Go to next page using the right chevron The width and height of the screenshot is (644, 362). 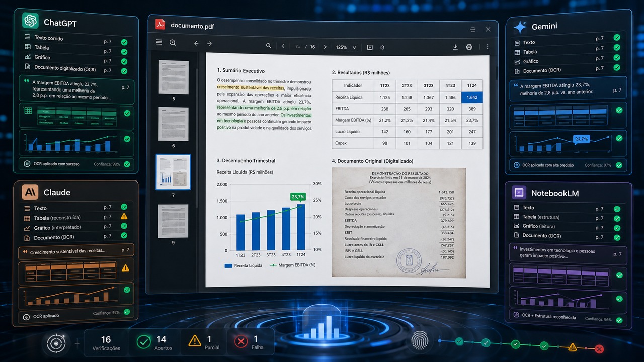pyautogui.click(x=325, y=47)
